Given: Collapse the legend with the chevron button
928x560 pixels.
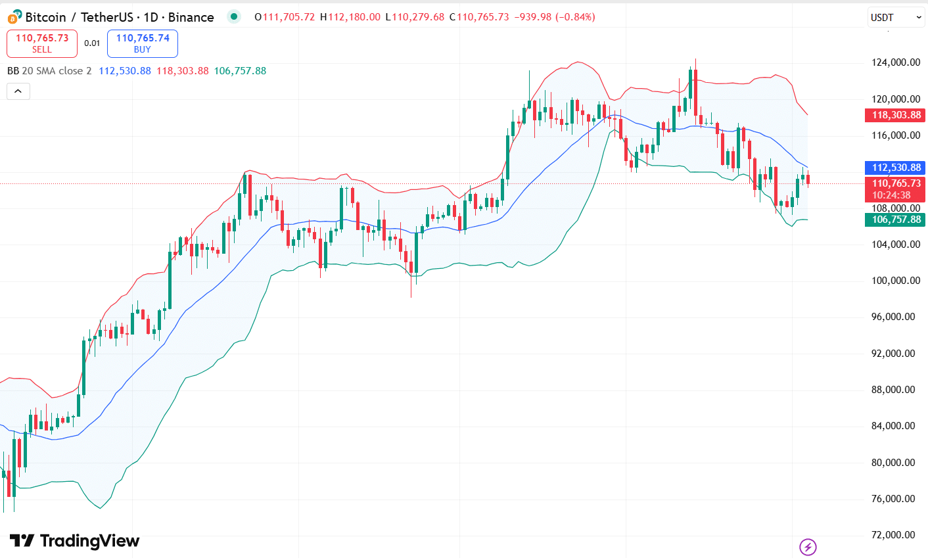Looking at the screenshot, I should [x=18, y=91].
